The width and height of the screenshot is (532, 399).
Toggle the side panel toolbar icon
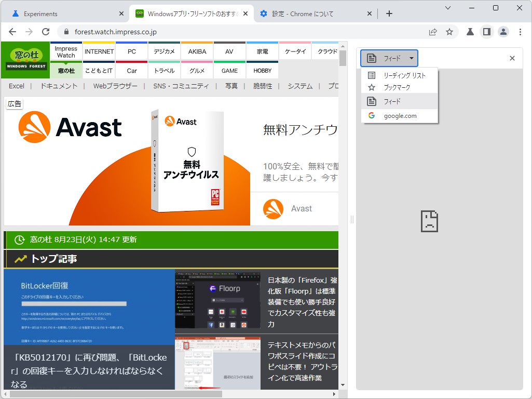tap(486, 32)
